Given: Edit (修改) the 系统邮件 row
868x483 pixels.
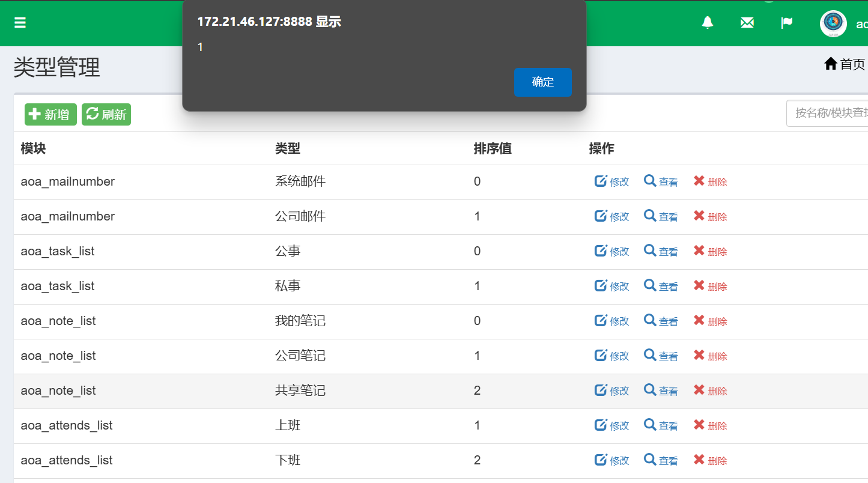Looking at the screenshot, I should 612,181.
